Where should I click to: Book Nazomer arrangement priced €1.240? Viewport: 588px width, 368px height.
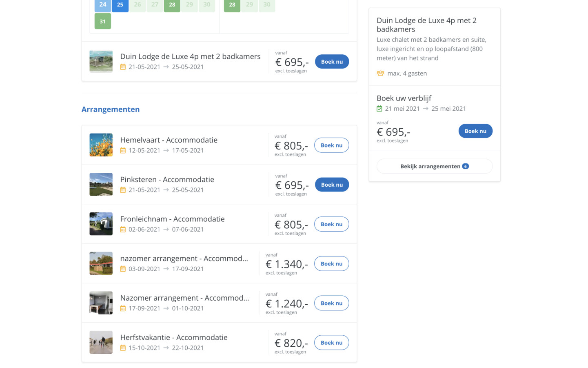pyautogui.click(x=331, y=303)
